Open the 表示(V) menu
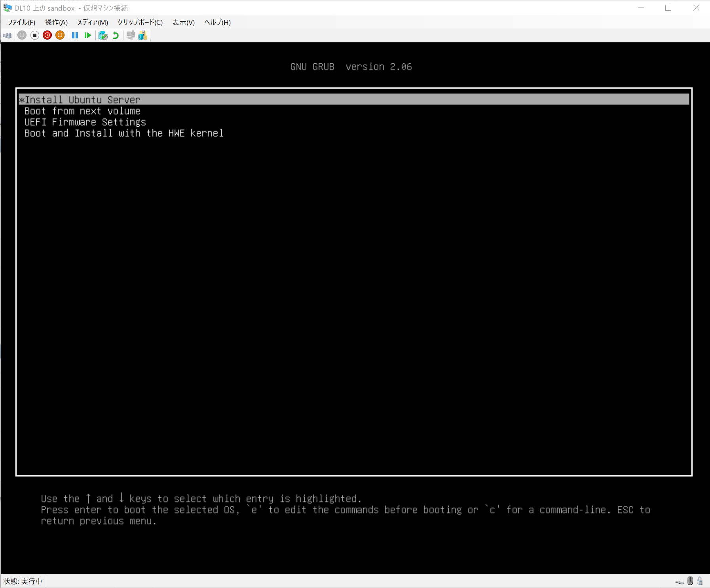710x588 pixels. pyautogui.click(x=184, y=23)
